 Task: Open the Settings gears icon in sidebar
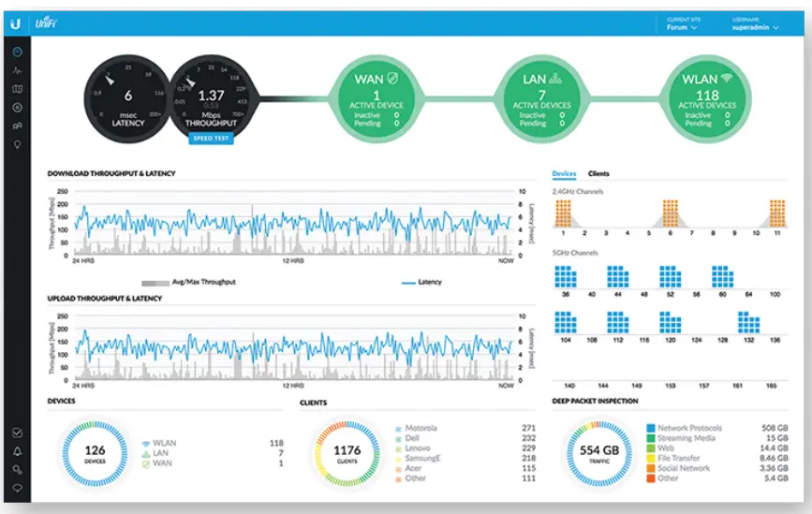click(x=17, y=470)
